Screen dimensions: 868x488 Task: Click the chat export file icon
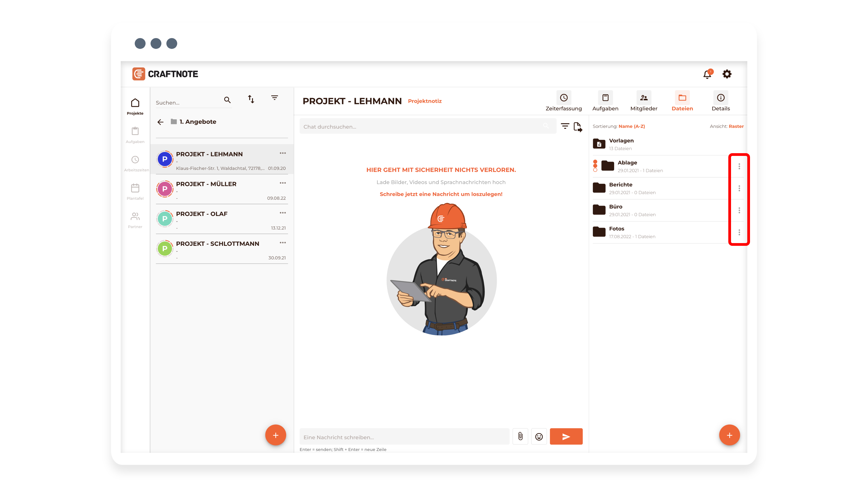coord(578,127)
